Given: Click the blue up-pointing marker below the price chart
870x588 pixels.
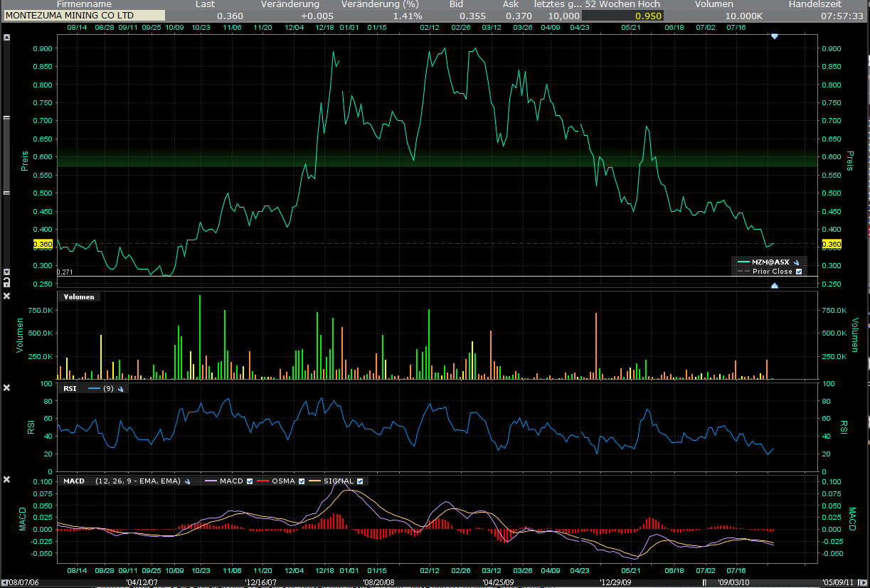Looking at the screenshot, I should tap(775, 286).
